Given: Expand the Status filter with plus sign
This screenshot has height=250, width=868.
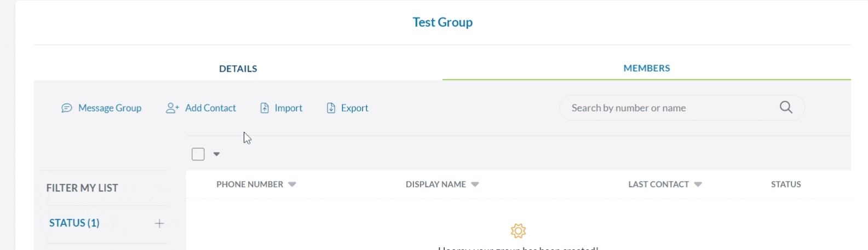Looking at the screenshot, I should pos(159,223).
